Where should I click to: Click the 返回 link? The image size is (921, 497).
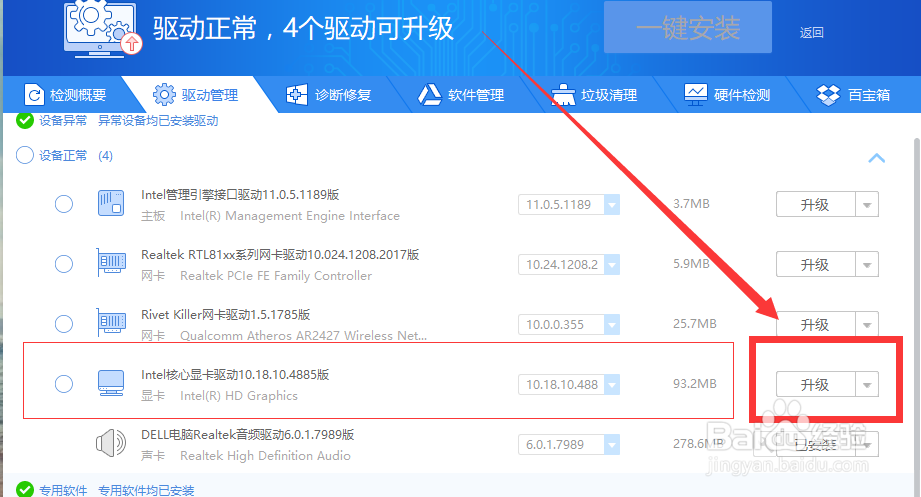click(811, 33)
